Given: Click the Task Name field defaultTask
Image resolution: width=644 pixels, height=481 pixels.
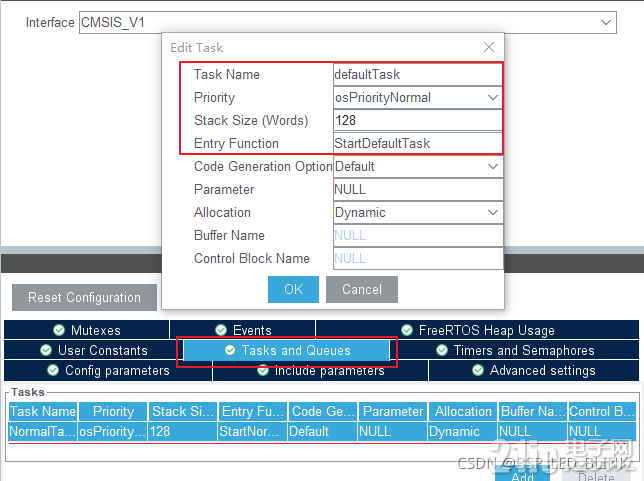Looking at the screenshot, I should [x=418, y=74].
